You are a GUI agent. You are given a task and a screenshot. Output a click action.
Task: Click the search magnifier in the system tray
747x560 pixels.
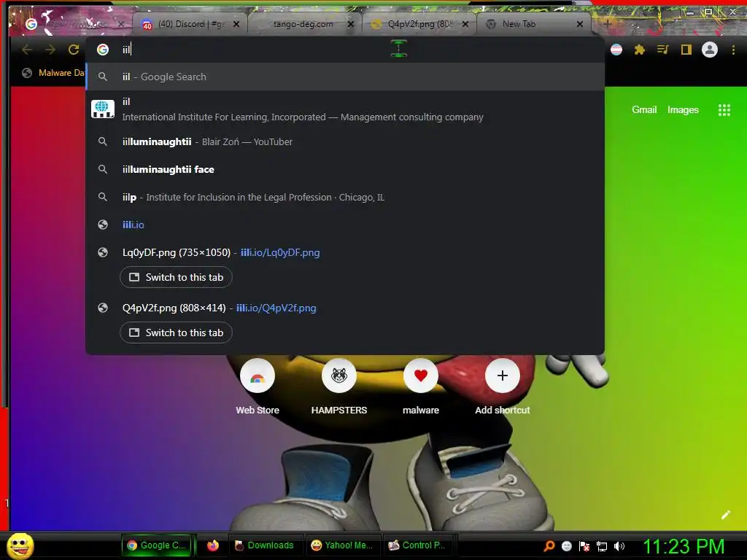click(549, 546)
